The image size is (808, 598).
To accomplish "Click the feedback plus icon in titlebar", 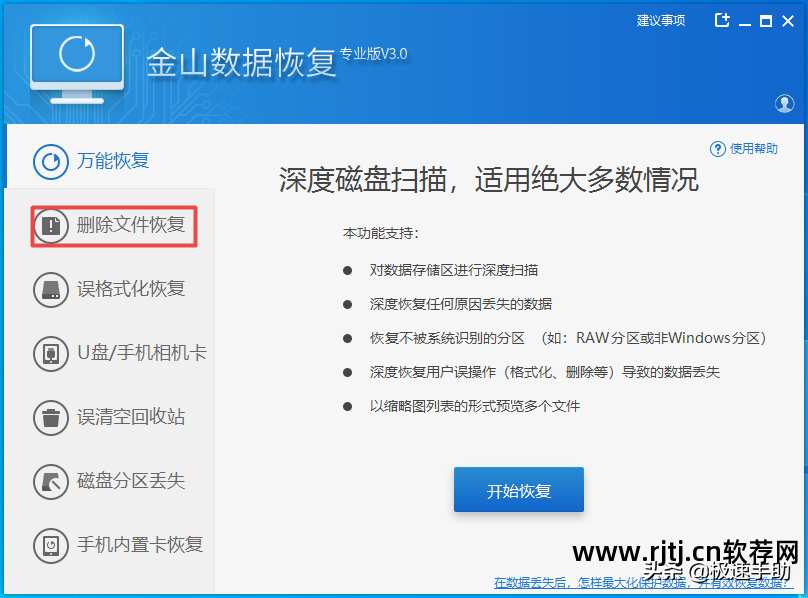I will 722,20.
